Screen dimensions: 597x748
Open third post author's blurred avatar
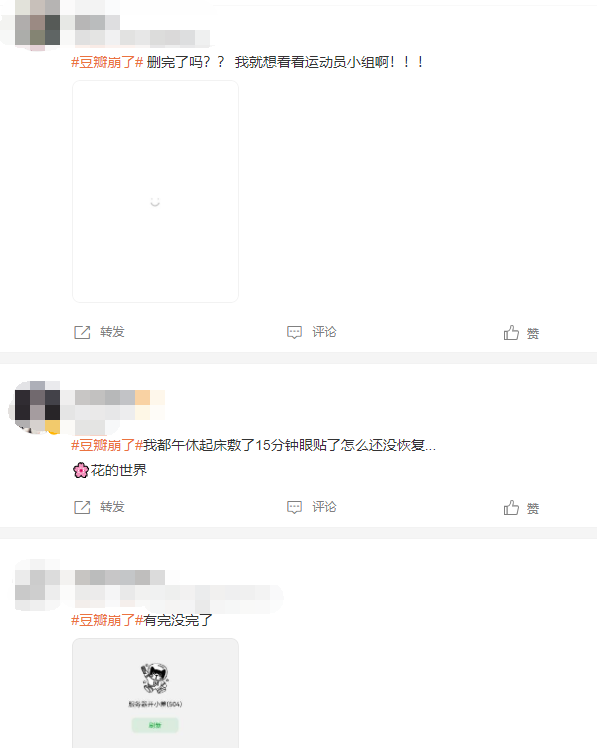37,585
